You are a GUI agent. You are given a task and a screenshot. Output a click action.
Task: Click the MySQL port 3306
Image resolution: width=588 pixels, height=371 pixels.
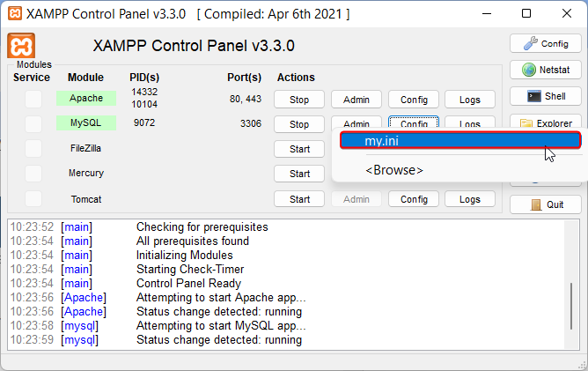click(x=251, y=123)
